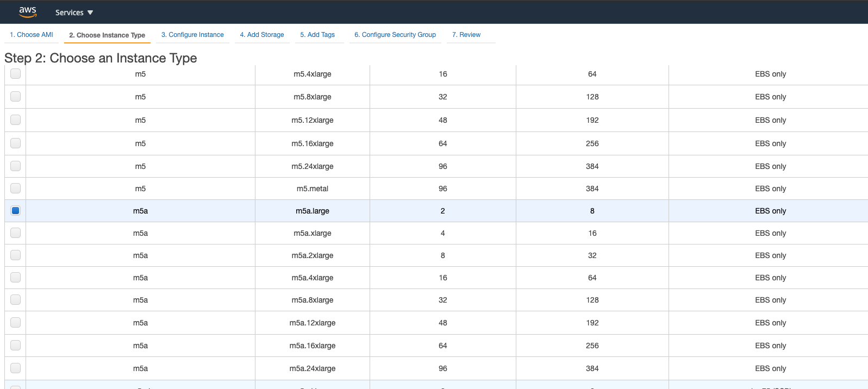
Task: Click memory value 256 in m5a.16xlarge row
Action: 592,346
